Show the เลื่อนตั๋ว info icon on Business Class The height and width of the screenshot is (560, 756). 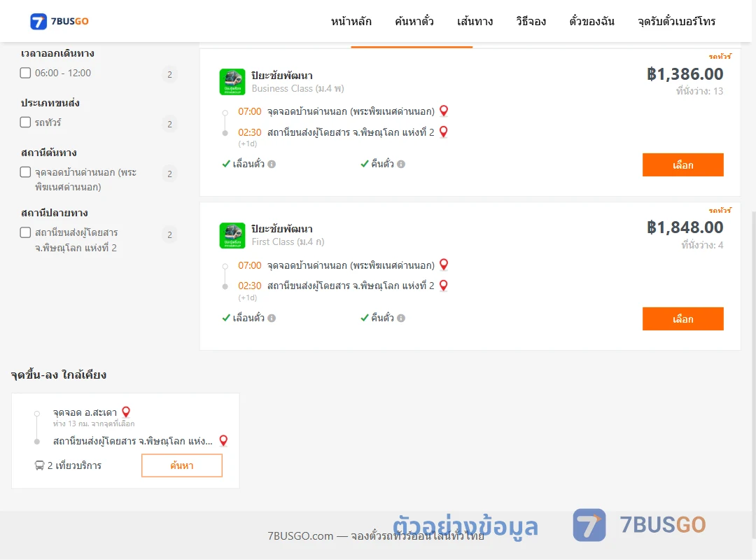point(272,164)
